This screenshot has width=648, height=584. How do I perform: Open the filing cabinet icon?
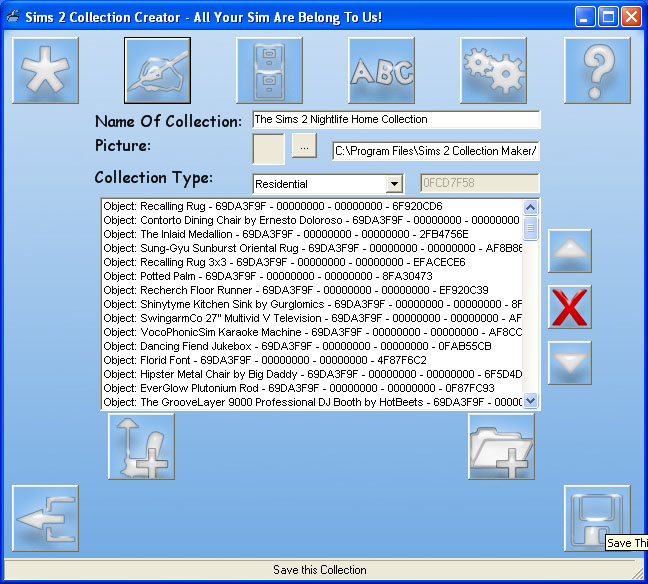coord(269,70)
